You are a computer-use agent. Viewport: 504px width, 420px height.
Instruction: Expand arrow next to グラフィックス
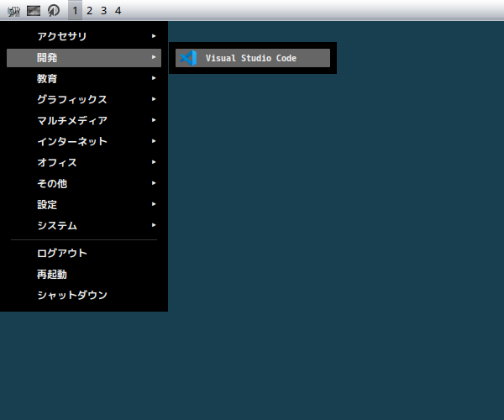click(x=154, y=99)
